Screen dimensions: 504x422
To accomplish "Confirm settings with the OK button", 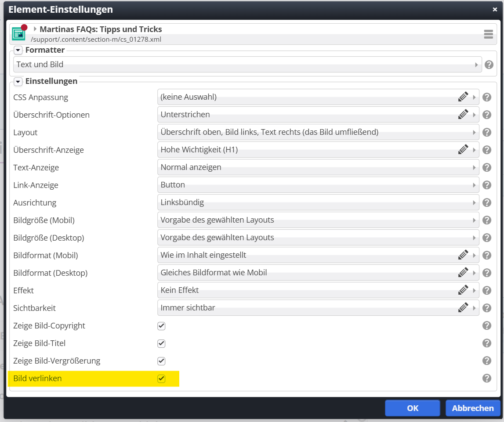I will pyautogui.click(x=413, y=408).
